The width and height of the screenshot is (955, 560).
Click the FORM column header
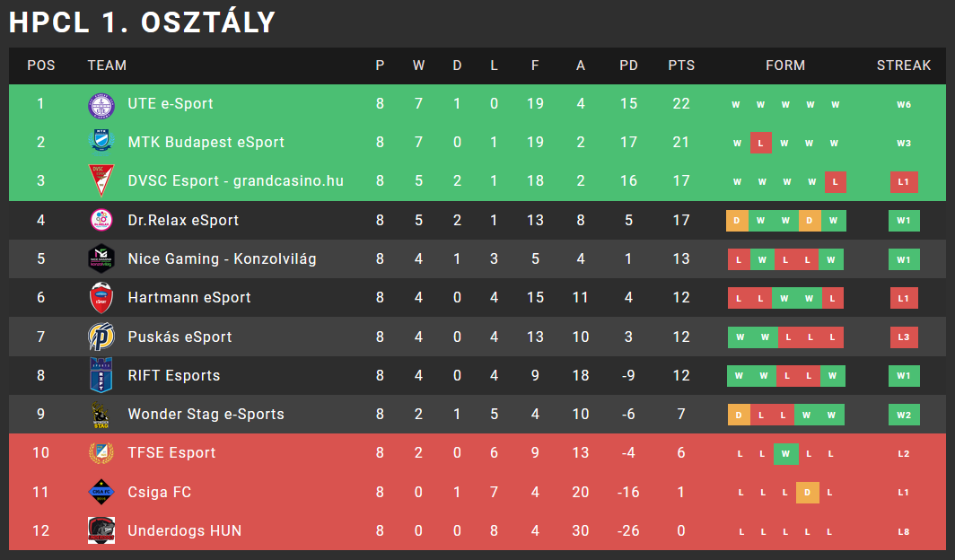point(785,66)
